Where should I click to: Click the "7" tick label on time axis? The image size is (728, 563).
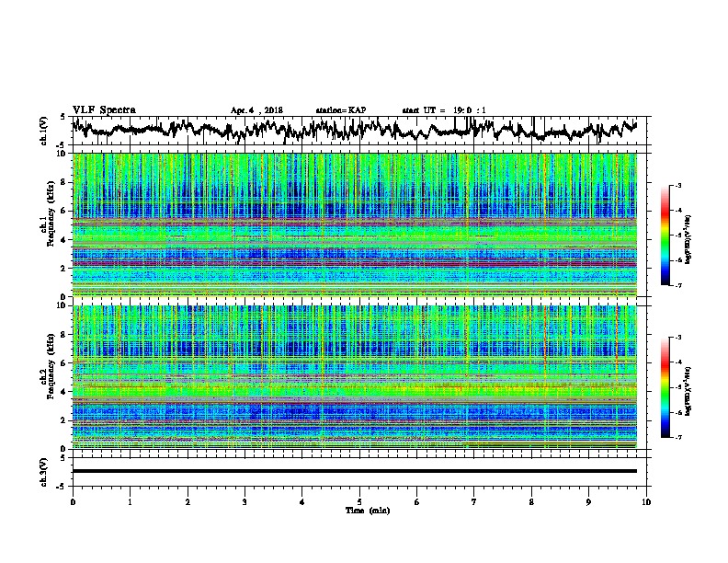474,502
